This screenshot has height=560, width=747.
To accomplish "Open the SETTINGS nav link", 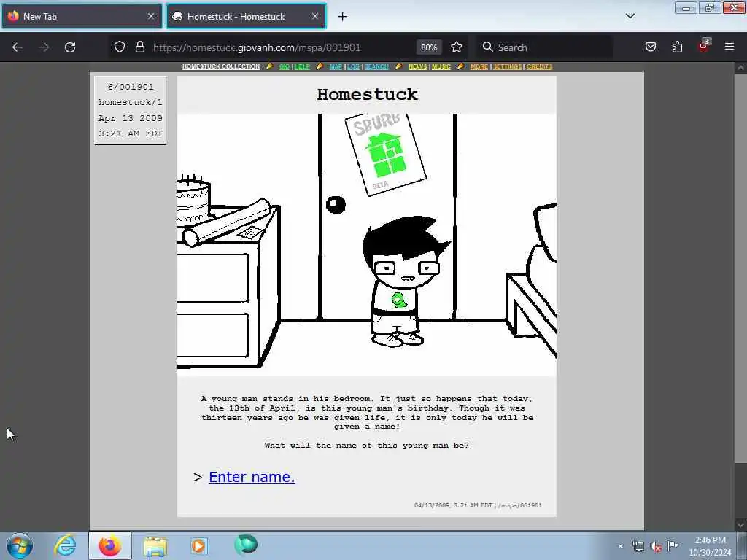I will click(x=508, y=66).
